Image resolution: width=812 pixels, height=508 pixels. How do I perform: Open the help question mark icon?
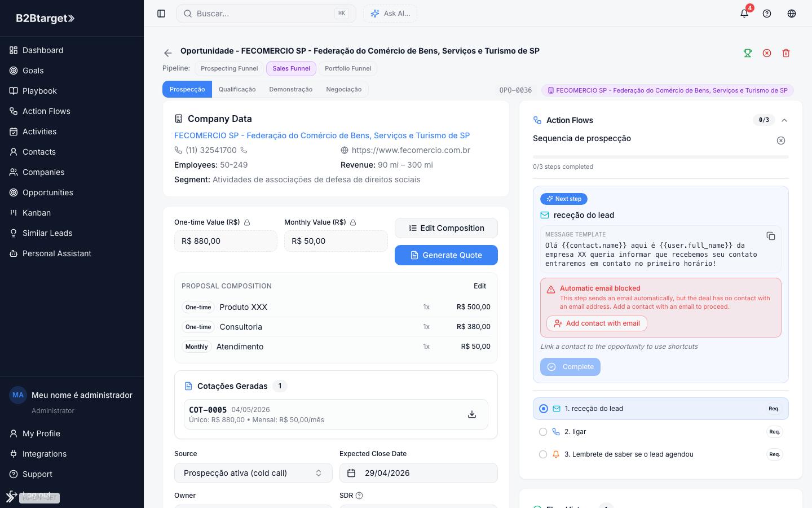(x=767, y=14)
